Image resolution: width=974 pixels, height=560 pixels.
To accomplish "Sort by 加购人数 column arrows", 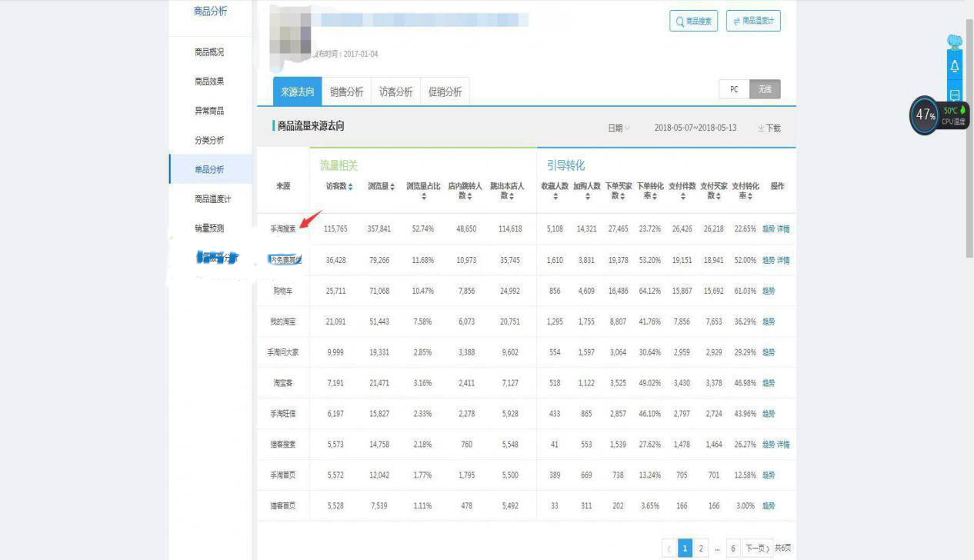I will [x=587, y=196].
